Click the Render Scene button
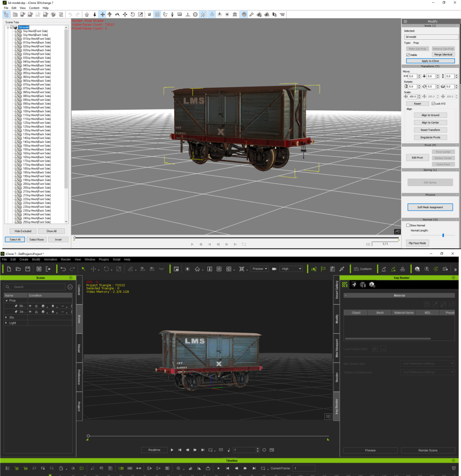 coord(428,451)
